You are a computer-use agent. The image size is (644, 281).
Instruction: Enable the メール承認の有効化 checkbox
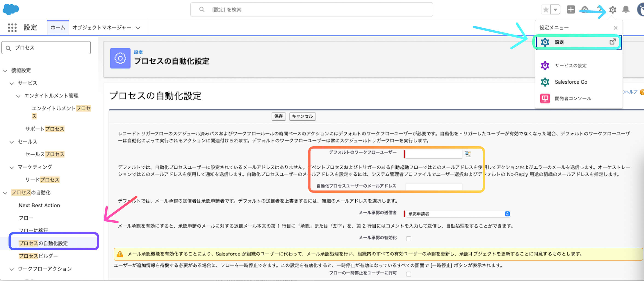pyautogui.click(x=409, y=239)
